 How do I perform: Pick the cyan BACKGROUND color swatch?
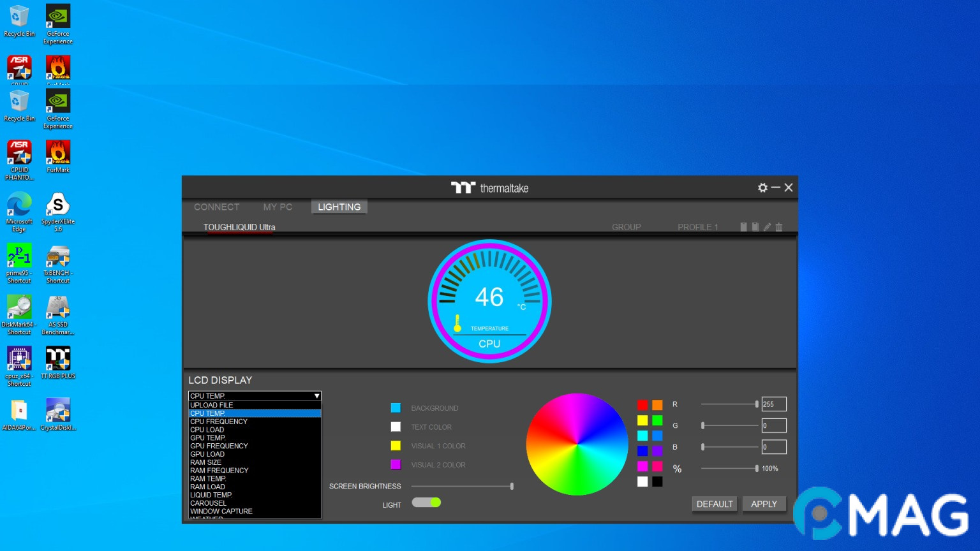396,408
